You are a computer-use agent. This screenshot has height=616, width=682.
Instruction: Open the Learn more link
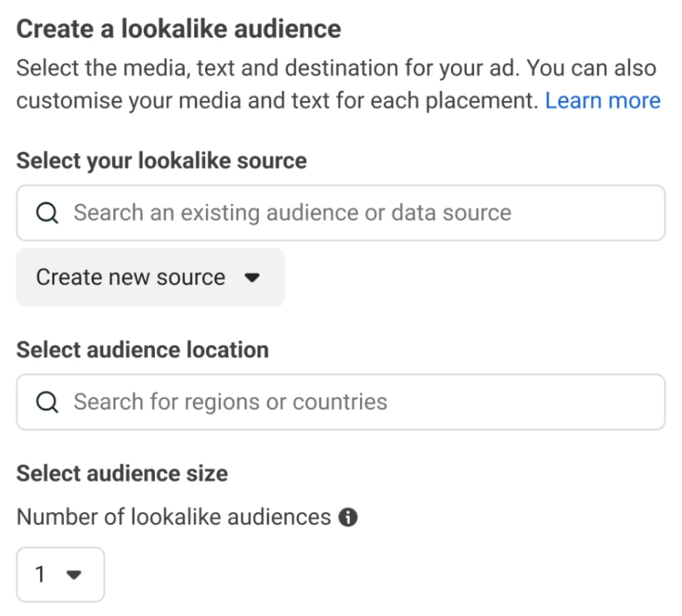603,101
